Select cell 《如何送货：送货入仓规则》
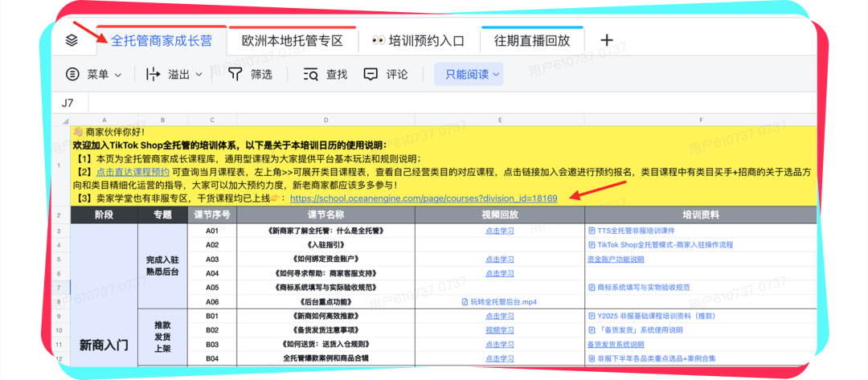 (325, 344)
